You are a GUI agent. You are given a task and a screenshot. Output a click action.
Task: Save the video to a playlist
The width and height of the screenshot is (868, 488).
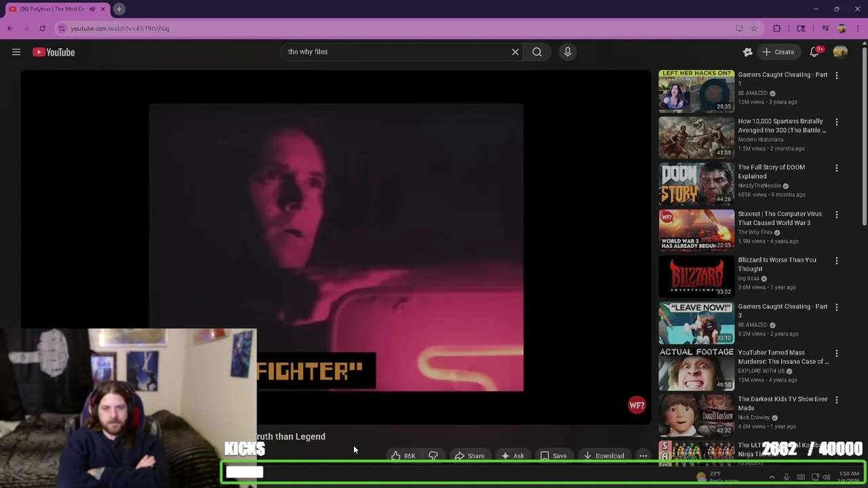(x=553, y=456)
